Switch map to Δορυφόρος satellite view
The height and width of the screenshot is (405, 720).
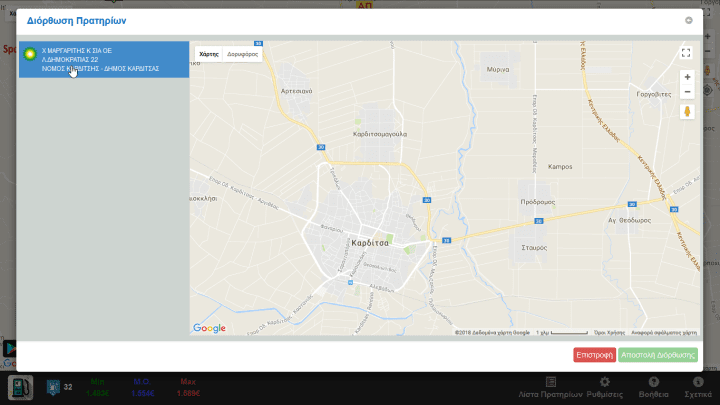click(x=242, y=54)
